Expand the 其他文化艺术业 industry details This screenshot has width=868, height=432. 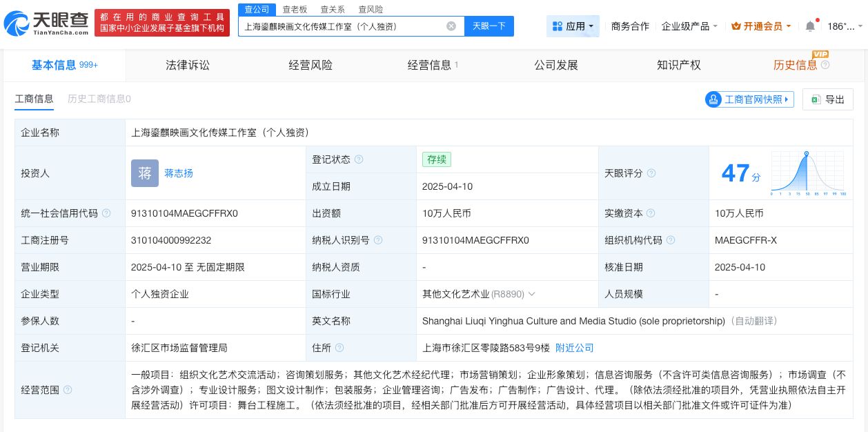tap(532, 294)
